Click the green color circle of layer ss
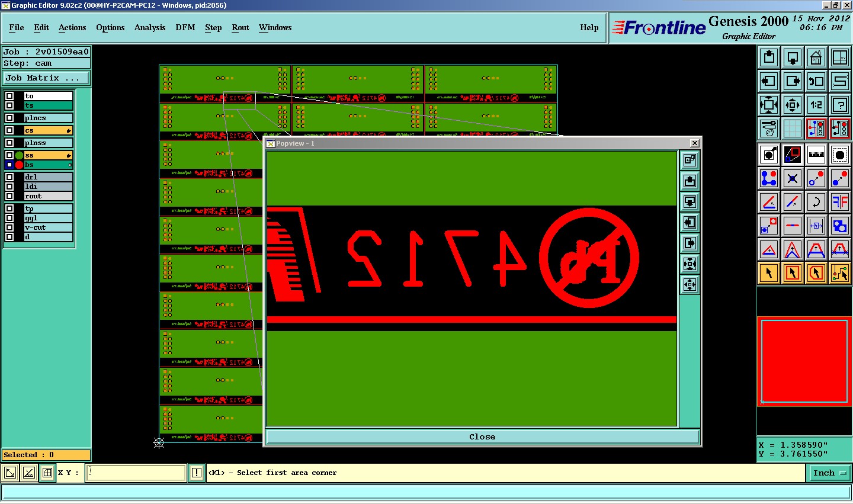Screen dimensions: 853x504 [20, 156]
